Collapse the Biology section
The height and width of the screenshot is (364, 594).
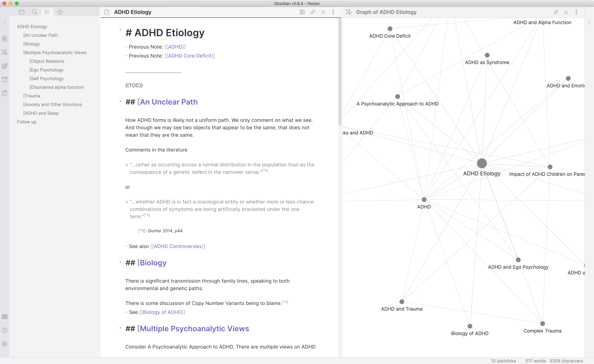coord(120,262)
